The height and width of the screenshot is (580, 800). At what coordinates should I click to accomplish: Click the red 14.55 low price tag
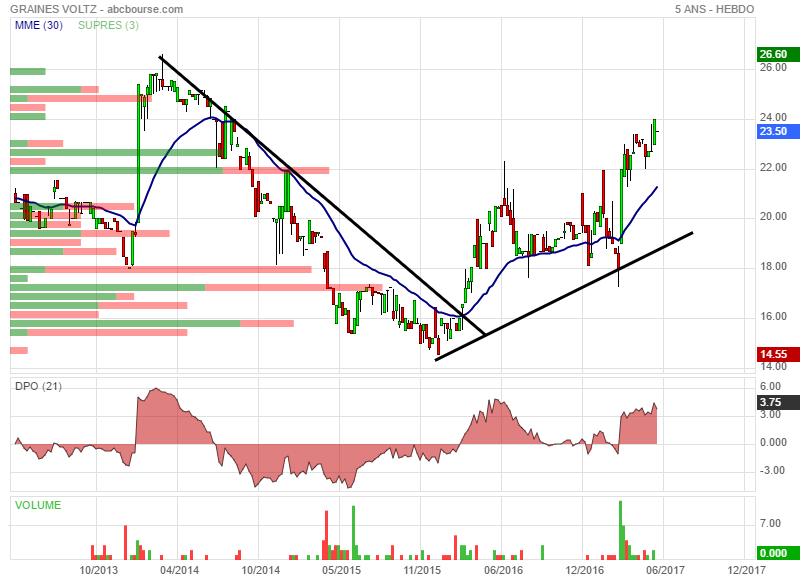(x=778, y=354)
